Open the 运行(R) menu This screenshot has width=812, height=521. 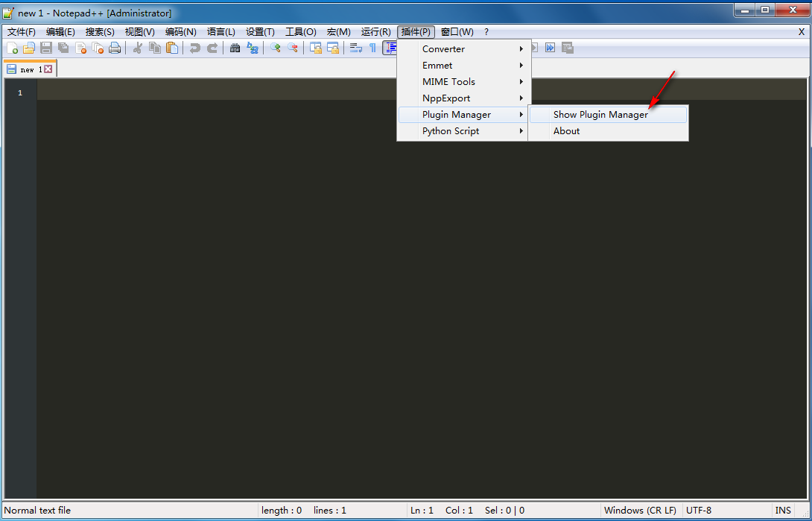coord(376,32)
